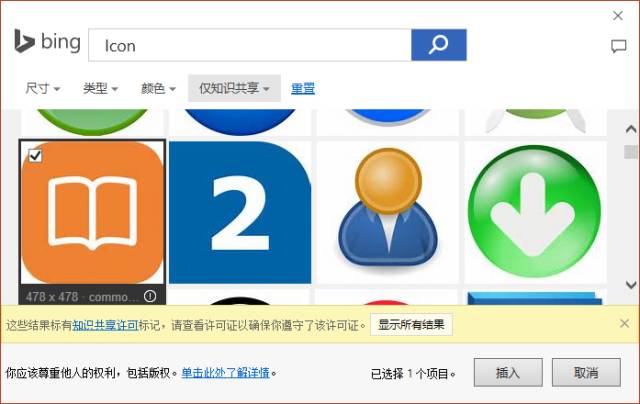The height and width of the screenshot is (404, 640).
Task: Dismiss the yellow license notice bar
Action: 624,323
